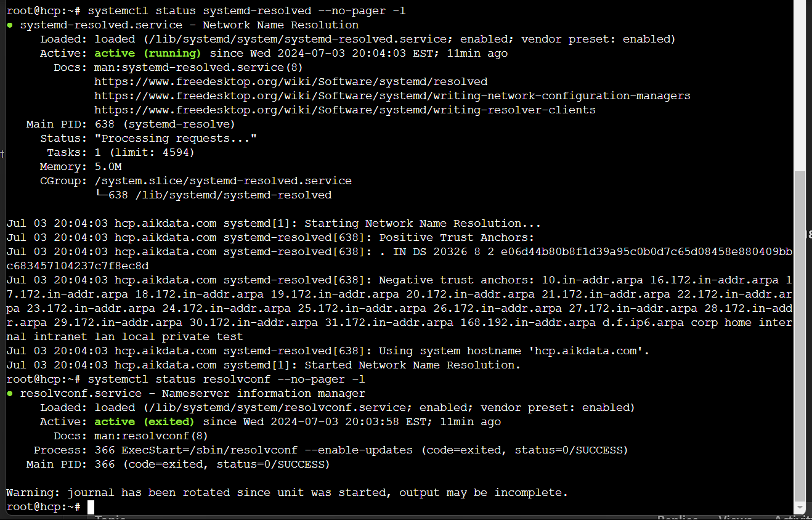Open the writing-network-configuration-managers wiki URL

pyautogui.click(x=392, y=96)
